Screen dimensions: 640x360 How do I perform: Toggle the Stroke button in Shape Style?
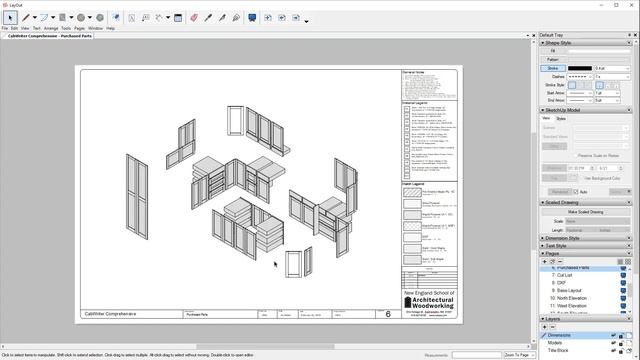tap(553, 68)
